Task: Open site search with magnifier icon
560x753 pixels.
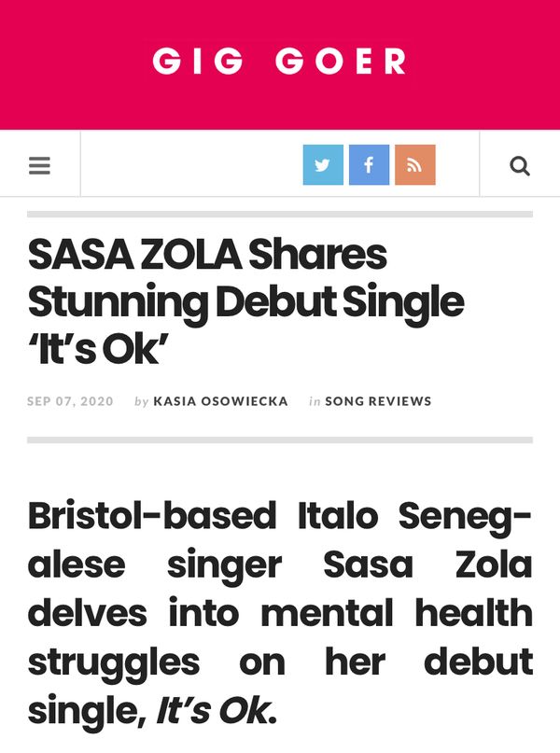Action: tap(520, 166)
